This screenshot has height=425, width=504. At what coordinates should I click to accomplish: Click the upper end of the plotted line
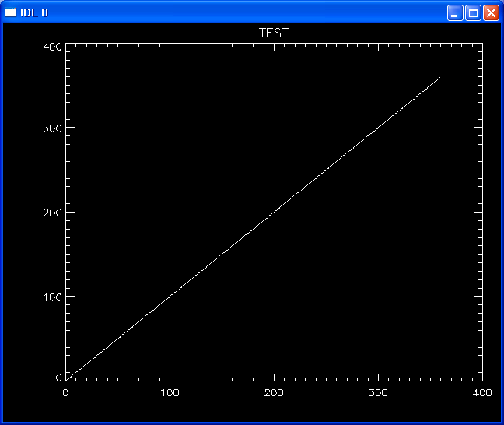[x=439, y=78]
